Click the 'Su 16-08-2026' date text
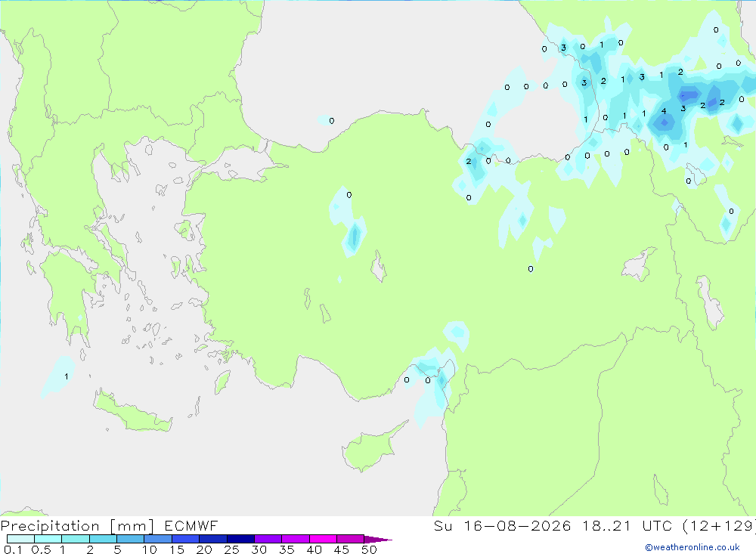 (x=503, y=526)
